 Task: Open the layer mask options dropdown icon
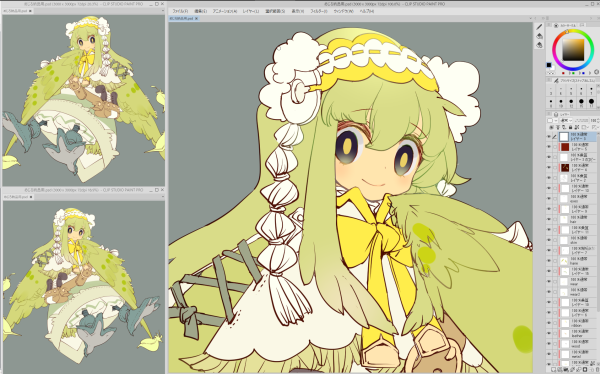pos(585,127)
